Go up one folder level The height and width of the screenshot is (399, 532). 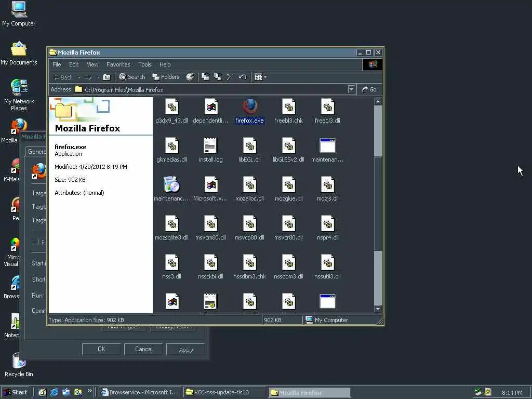pyautogui.click(x=107, y=77)
